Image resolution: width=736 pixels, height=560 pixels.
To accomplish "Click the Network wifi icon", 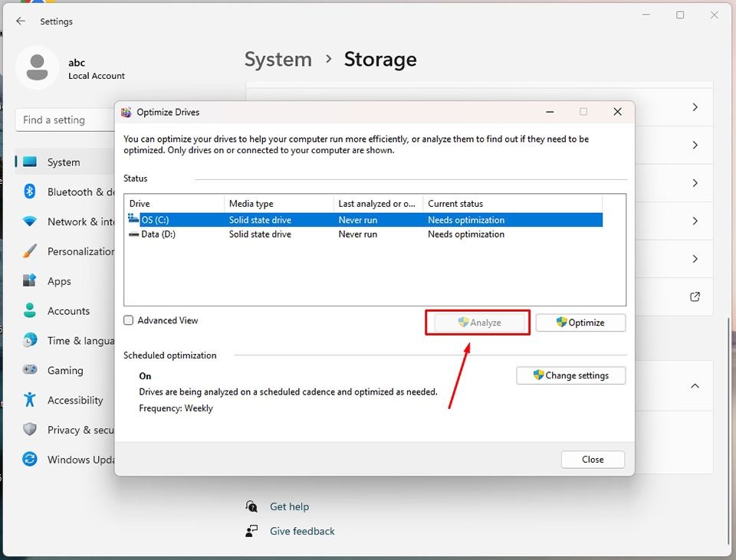I will 30,221.
